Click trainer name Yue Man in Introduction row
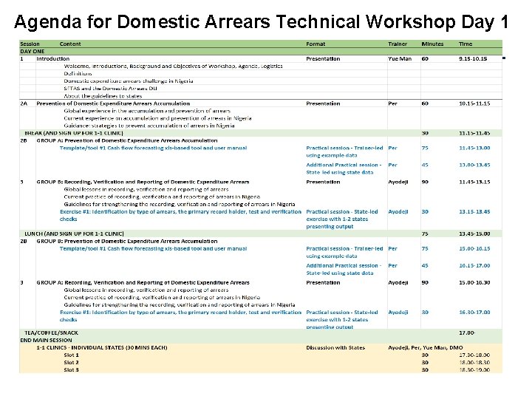Viewport: 532px width, 399px height. (x=400, y=58)
